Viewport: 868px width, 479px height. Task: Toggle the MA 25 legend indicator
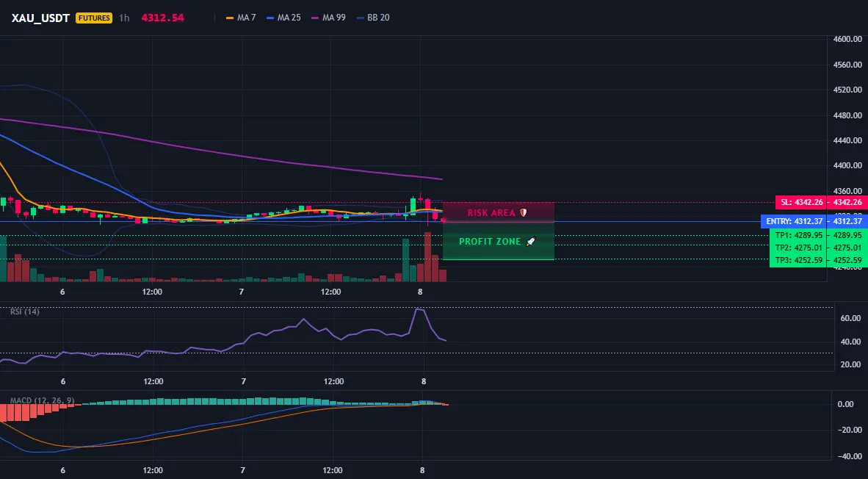[283, 18]
